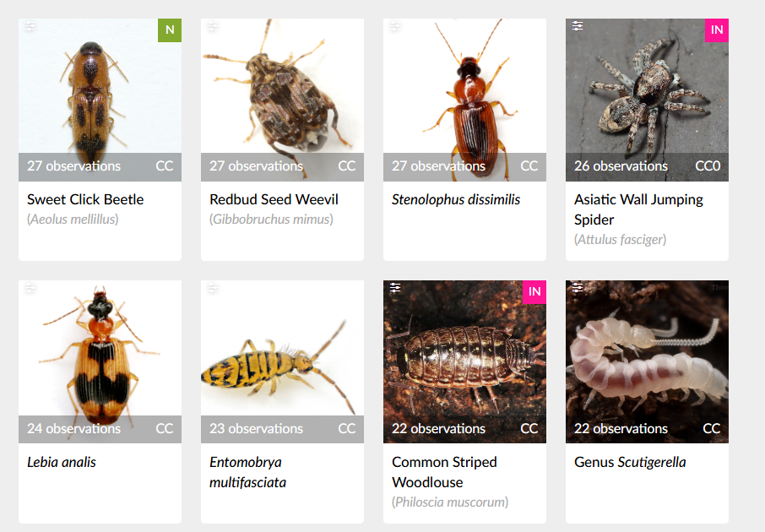The image size is (765, 532).
Task: Open Entomobrya multifasciata taxon link
Action: pyautogui.click(x=248, y=472)
